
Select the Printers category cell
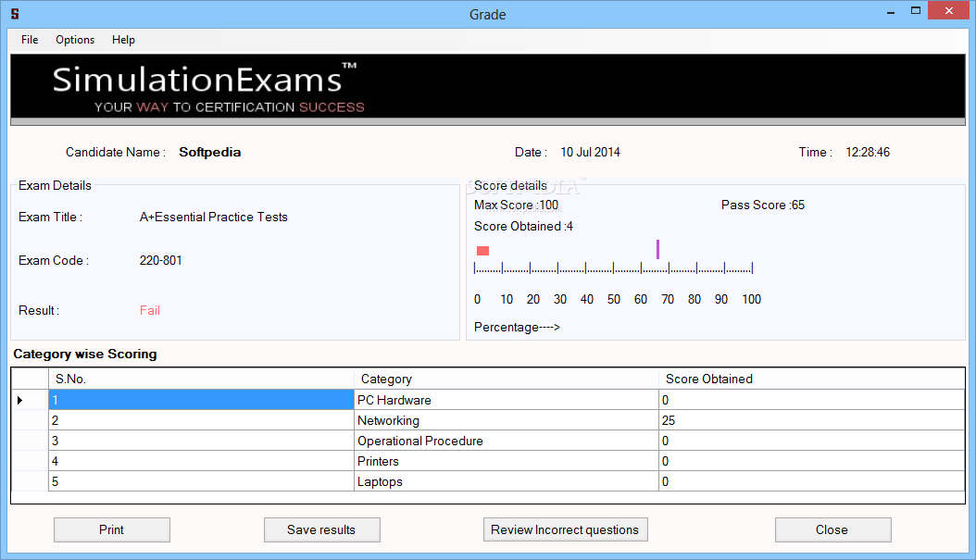pyautogui.click(x=506, y=461)
